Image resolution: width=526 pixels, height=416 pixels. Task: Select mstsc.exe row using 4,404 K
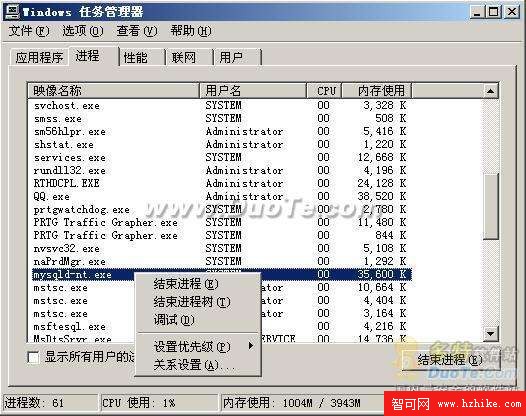(x=220, y=300)
